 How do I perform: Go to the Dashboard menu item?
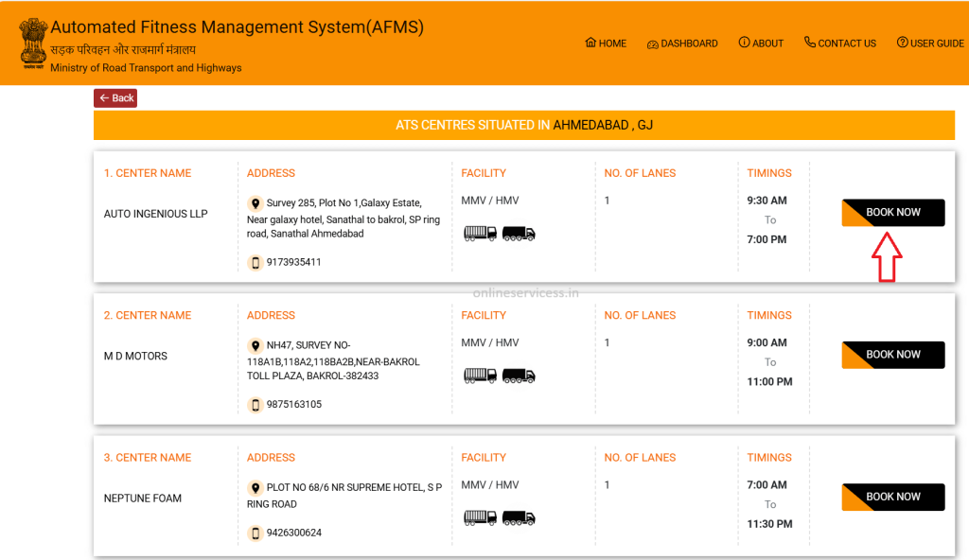[x=682, y=44]
